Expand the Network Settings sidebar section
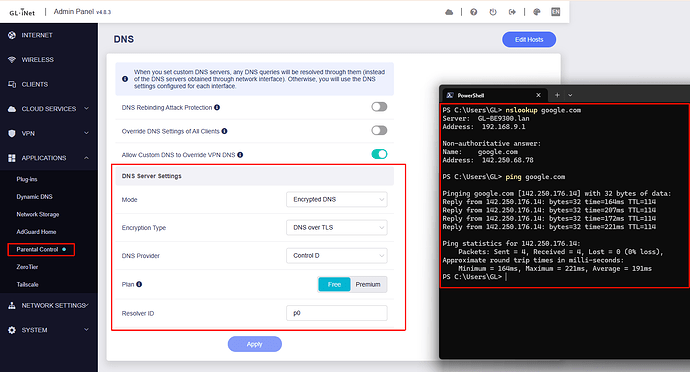 (x=49, y=306)
